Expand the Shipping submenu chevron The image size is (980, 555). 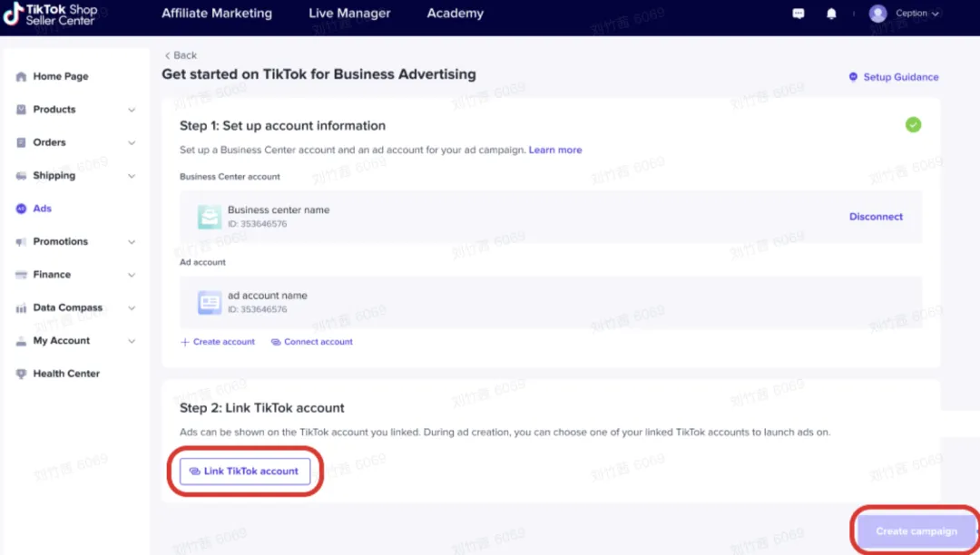click(132, 176)
